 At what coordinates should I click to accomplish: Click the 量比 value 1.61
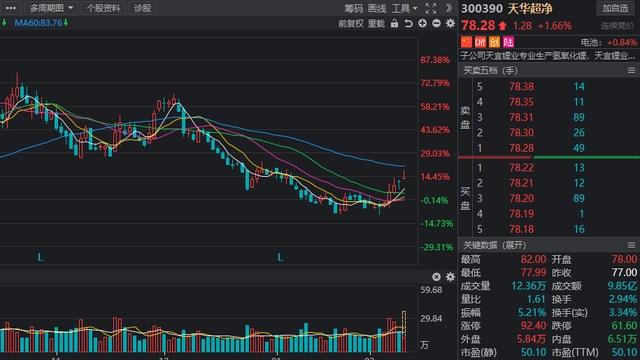(536, 299)
